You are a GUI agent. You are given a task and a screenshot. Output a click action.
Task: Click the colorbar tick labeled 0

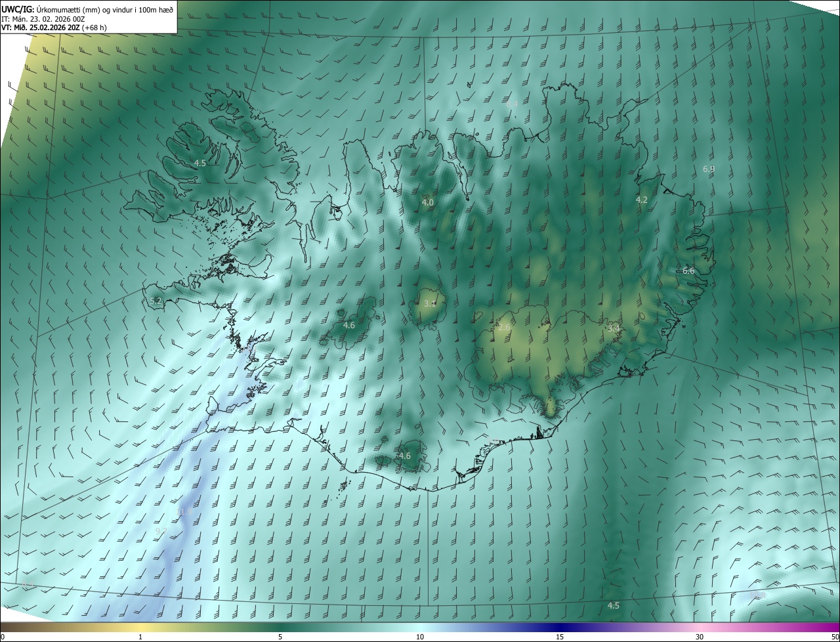point(3,637)
